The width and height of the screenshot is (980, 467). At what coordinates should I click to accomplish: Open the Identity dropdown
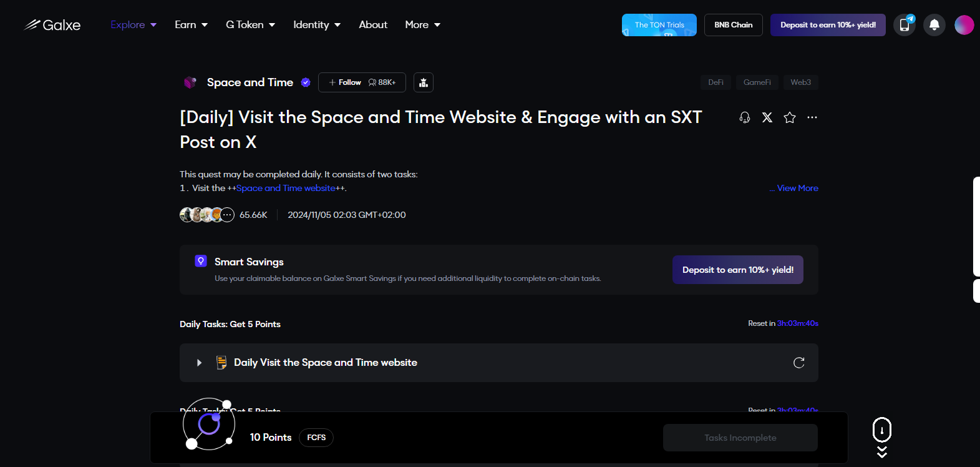[317, 25]
